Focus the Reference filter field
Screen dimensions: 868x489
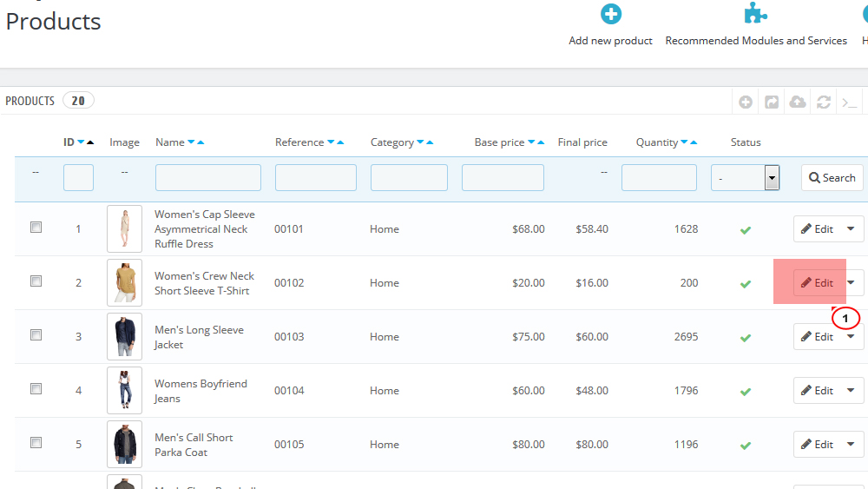pyautogui.click(x=316, y=178)
